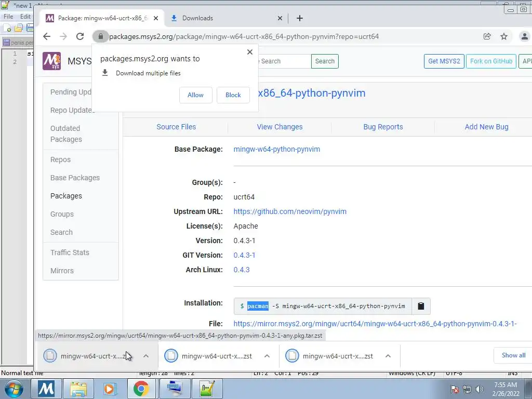Open on-screen keyboard taskbar item
The height and width of the screenshot is (399, 532).
point(175,389)
